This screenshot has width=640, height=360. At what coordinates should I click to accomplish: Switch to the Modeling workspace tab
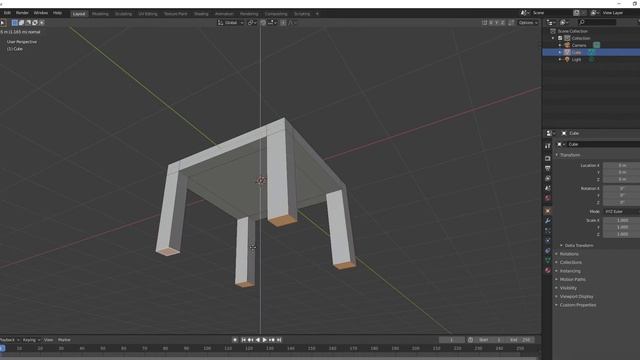tap(100, 14)
